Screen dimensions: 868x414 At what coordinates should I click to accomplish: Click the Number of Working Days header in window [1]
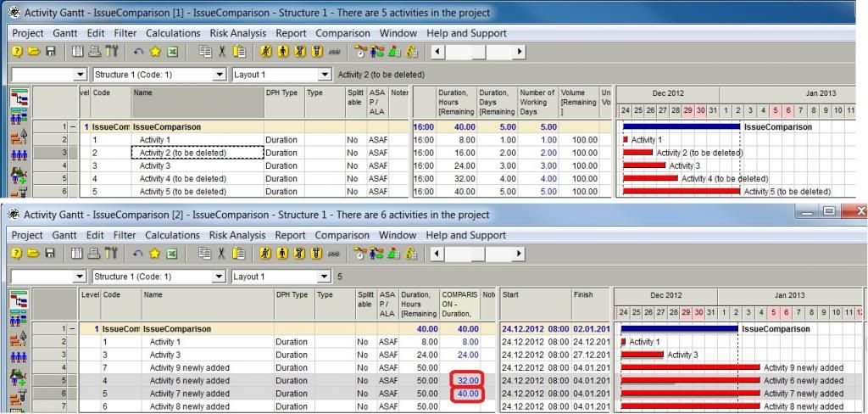pyautogui.click(x=538, y=103)
